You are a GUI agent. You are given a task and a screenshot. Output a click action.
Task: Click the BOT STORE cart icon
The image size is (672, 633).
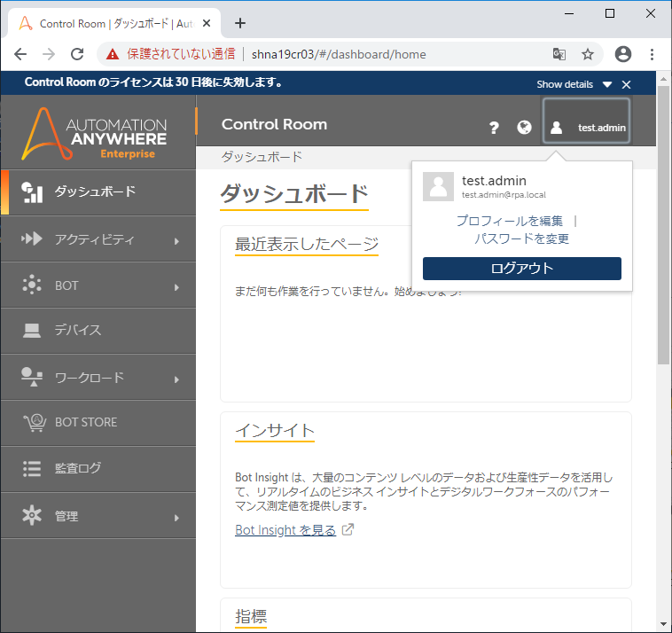pyautogui.click(x=35, y=423)
